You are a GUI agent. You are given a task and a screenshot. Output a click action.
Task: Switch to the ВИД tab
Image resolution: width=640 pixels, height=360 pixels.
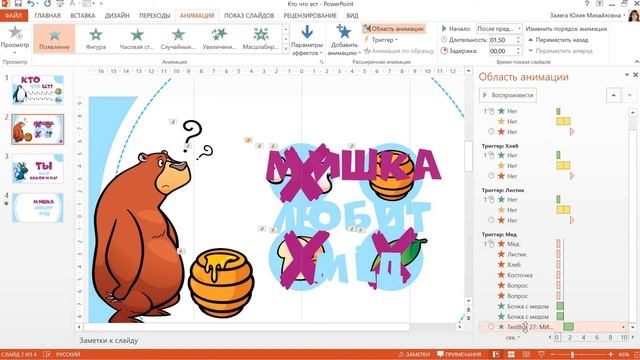point(352,16)
